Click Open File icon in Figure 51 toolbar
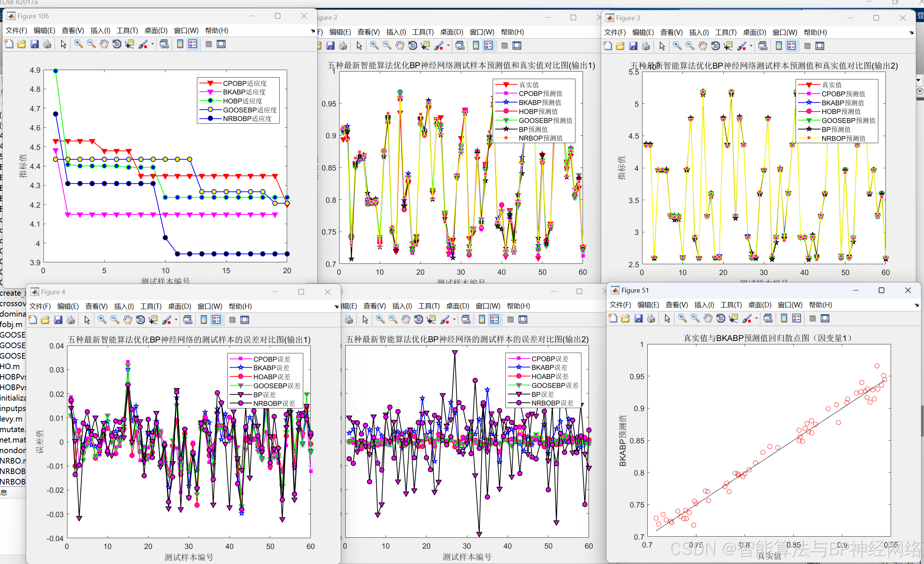Image resolution: width=924 pixels, height=564 pixels. pos(625,319)
